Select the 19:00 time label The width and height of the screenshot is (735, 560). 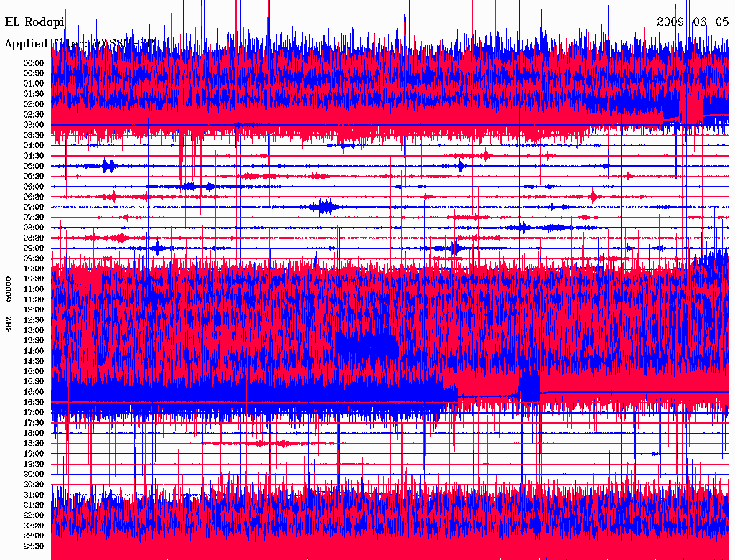tap(34, 454)
